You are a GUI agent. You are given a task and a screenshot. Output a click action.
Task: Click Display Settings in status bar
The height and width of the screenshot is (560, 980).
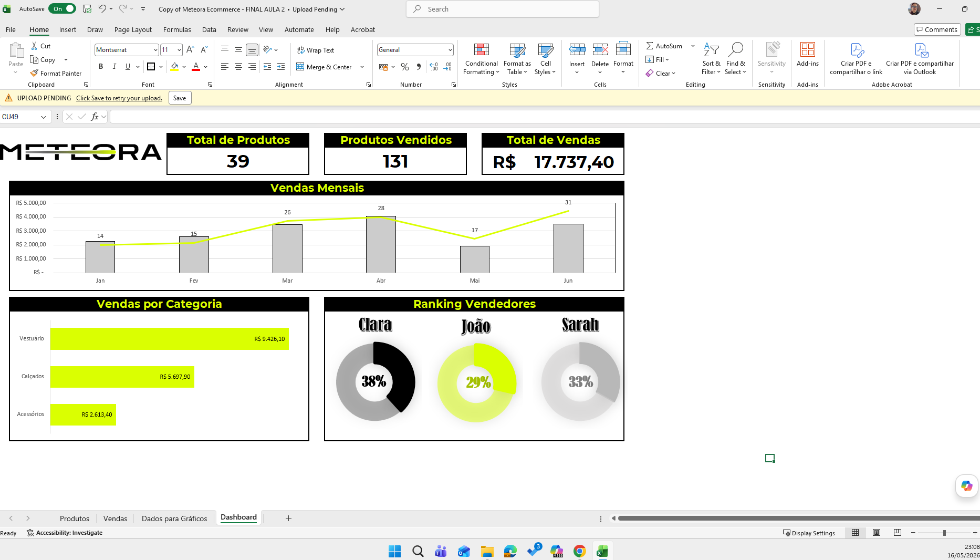coord(809,533)
